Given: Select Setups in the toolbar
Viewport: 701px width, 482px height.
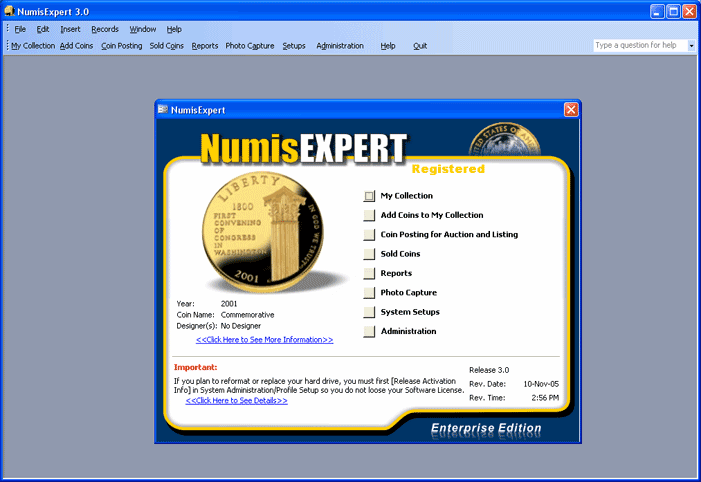Looking at the screenshot, I should tap(294, 46).
